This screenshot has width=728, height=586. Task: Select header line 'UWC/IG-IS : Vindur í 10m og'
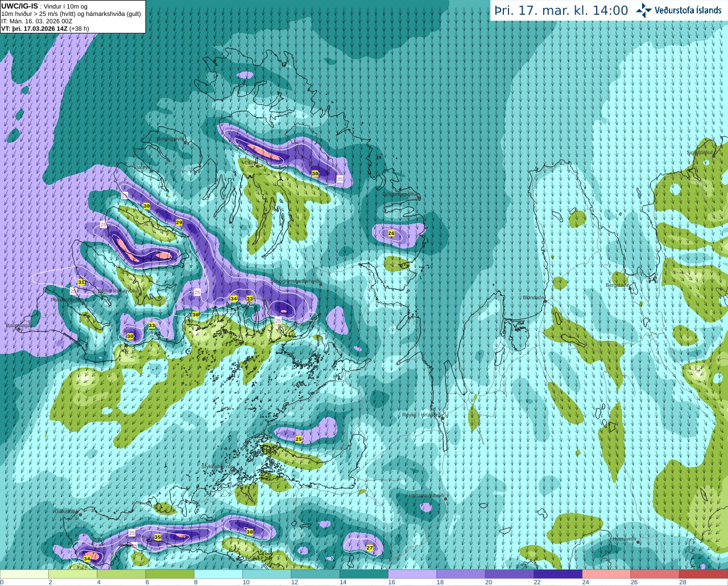point(44,6)
